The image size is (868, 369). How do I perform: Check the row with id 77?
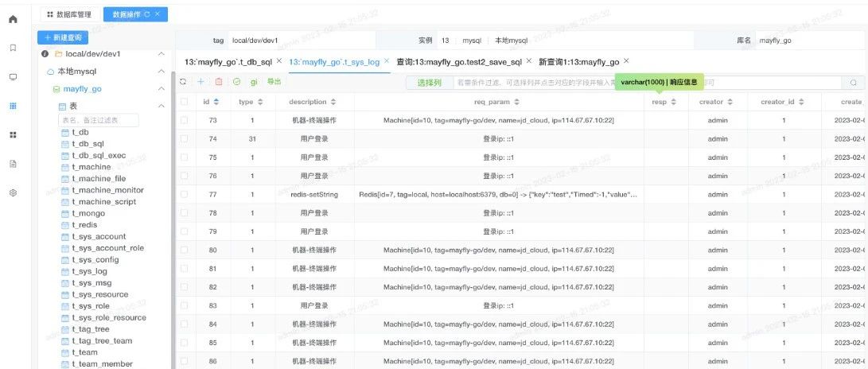[185, 194]
